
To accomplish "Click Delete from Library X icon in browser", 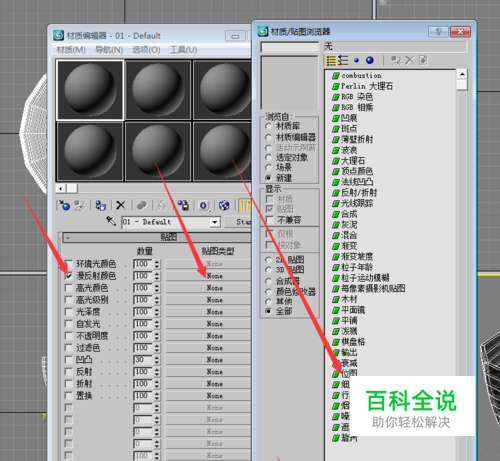I will (410, 61).
